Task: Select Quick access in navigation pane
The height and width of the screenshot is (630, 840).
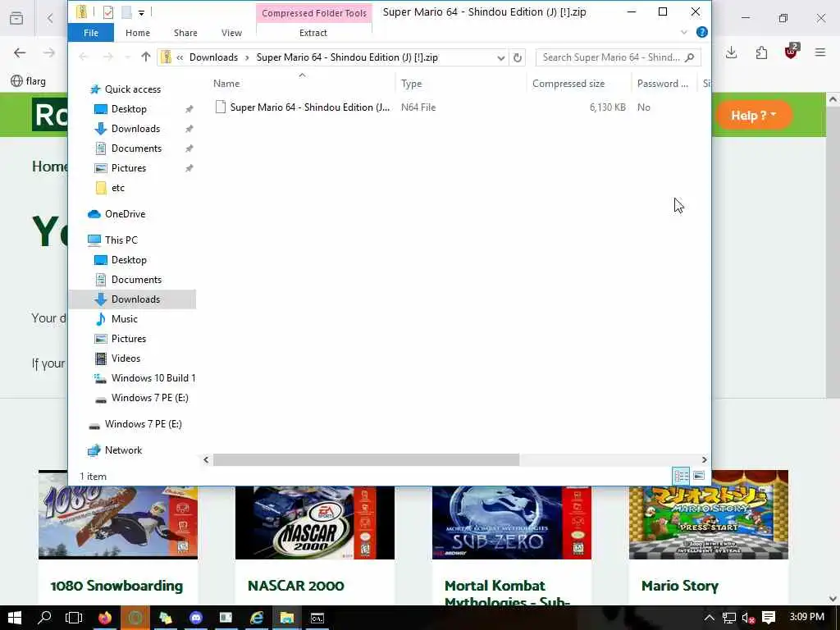Action: [x=132, y=89]
